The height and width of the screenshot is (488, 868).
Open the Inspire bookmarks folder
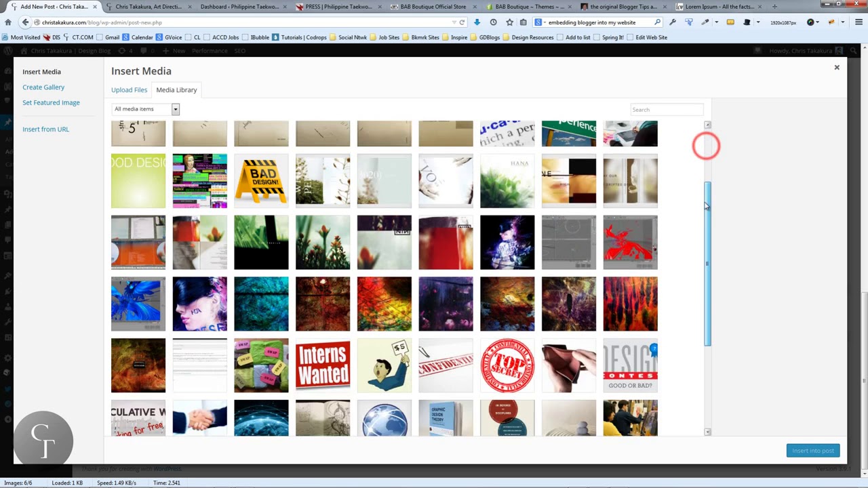pos(455,37)
